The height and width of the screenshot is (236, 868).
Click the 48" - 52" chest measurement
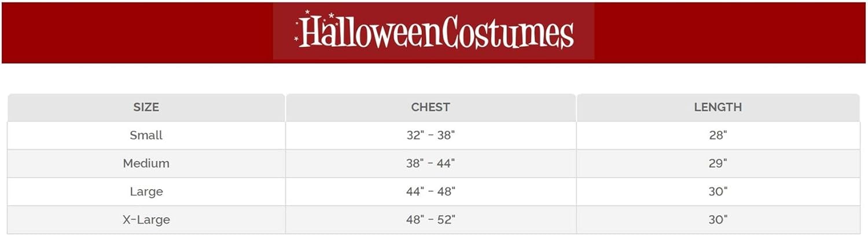[x=431, y=220]
